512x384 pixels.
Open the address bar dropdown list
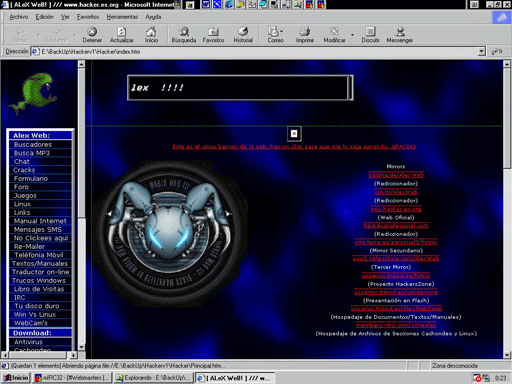click(481, 52)
